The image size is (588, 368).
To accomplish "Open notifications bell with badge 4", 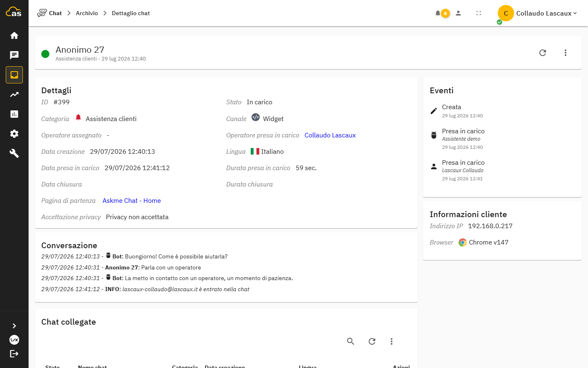I will tap(442, 13).
